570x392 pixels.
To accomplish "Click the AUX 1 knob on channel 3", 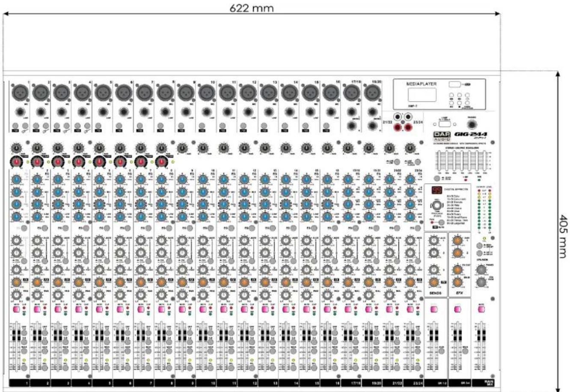I will click(x=58, y=241).
